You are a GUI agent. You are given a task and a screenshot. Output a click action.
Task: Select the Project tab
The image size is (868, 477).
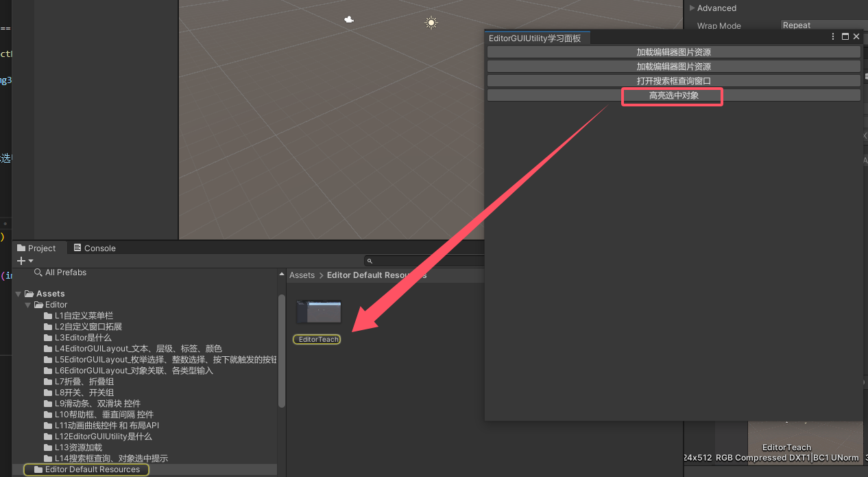point(41,248)
